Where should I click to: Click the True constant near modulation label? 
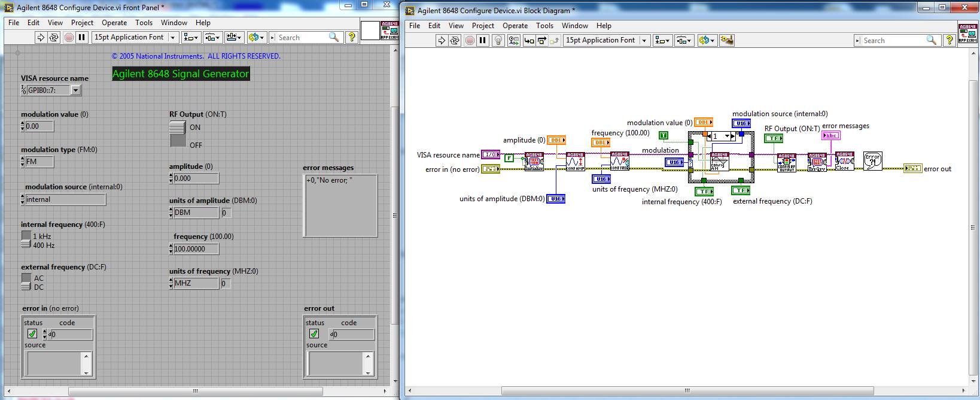tap(663, 135)
